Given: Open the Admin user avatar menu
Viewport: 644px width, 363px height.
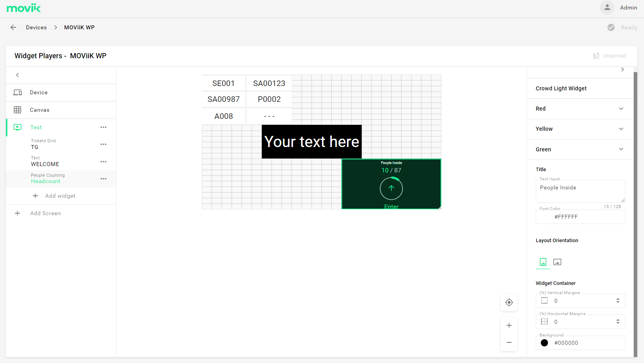Looking at the screenshot, I should (x=607, y=8).
